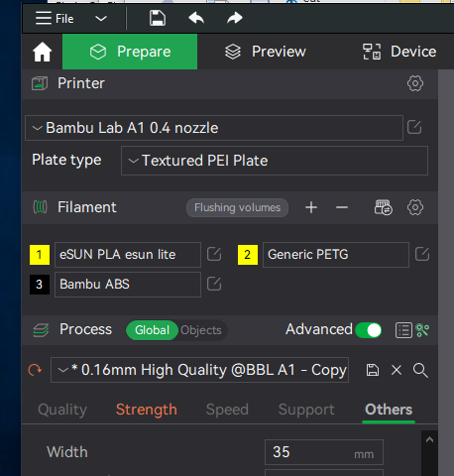This screenshot has width=454, height=476.
Task: Select Global process mode
Action: (152, 330)
